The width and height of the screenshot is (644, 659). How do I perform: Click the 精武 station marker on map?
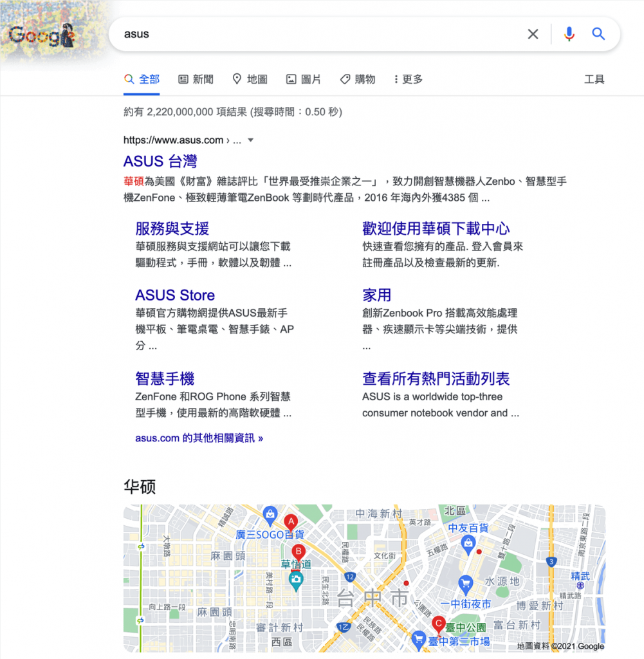pos(580,585)
